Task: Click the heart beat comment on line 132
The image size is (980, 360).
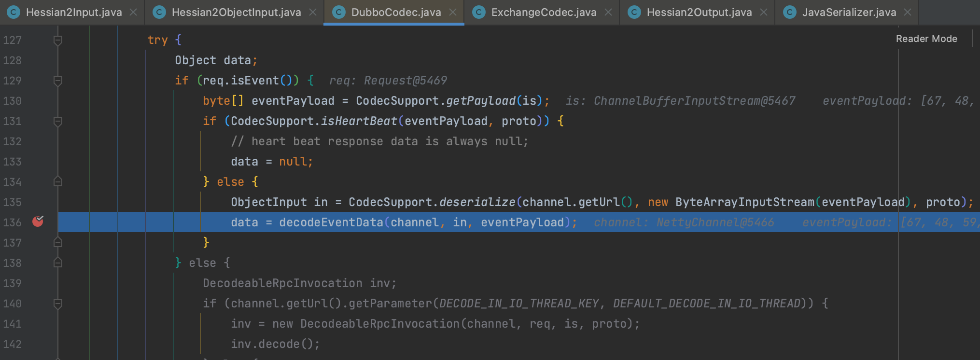Action: point(379,141)
